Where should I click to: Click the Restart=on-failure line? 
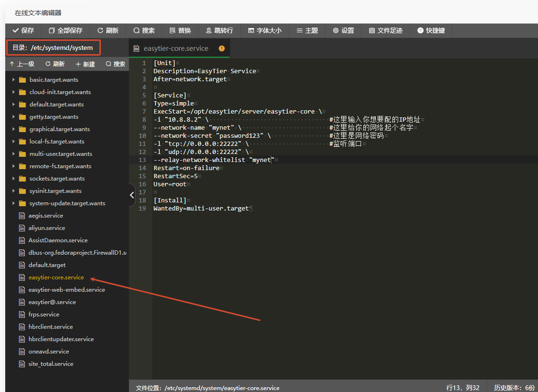(x=186, y=168)
